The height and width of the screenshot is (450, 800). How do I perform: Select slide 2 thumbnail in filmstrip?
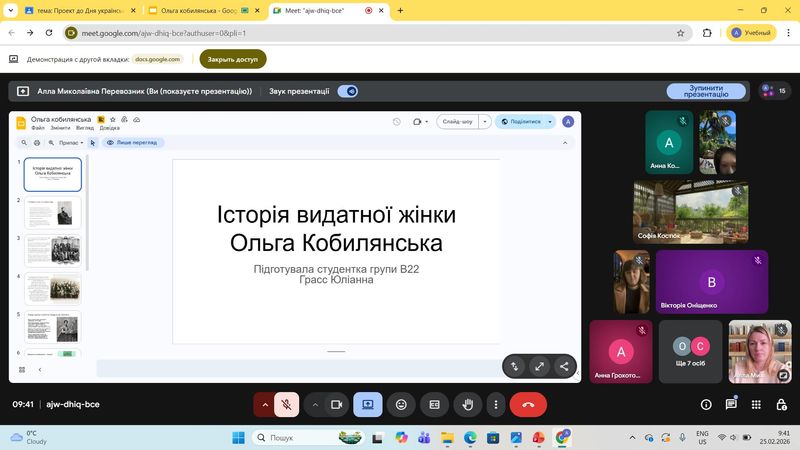(53, 212)
